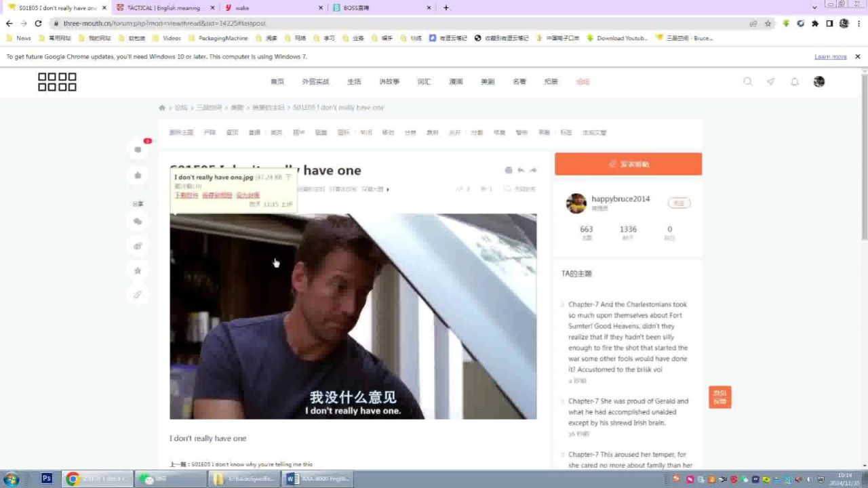Share via the Weibo icon in left sidebar

pos(138,246)
